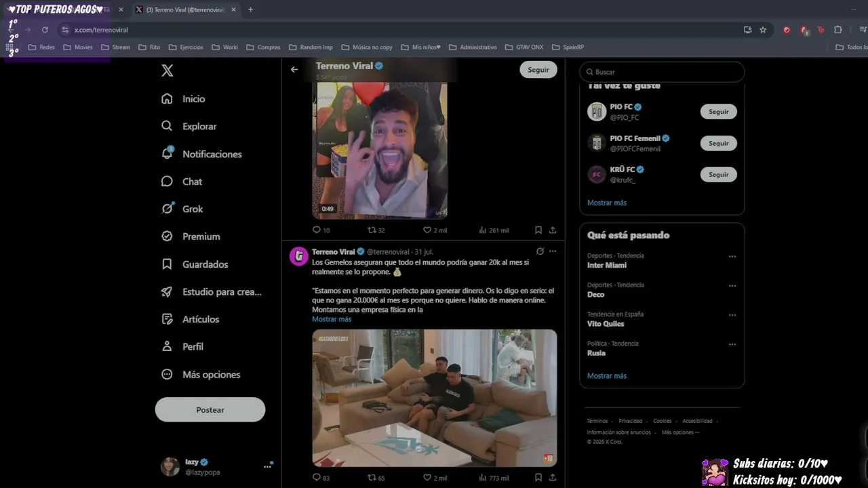Open Artículos in the sidebar
Image resolution: width=868 pixels, height=488 pixels.
coord(190,319)
